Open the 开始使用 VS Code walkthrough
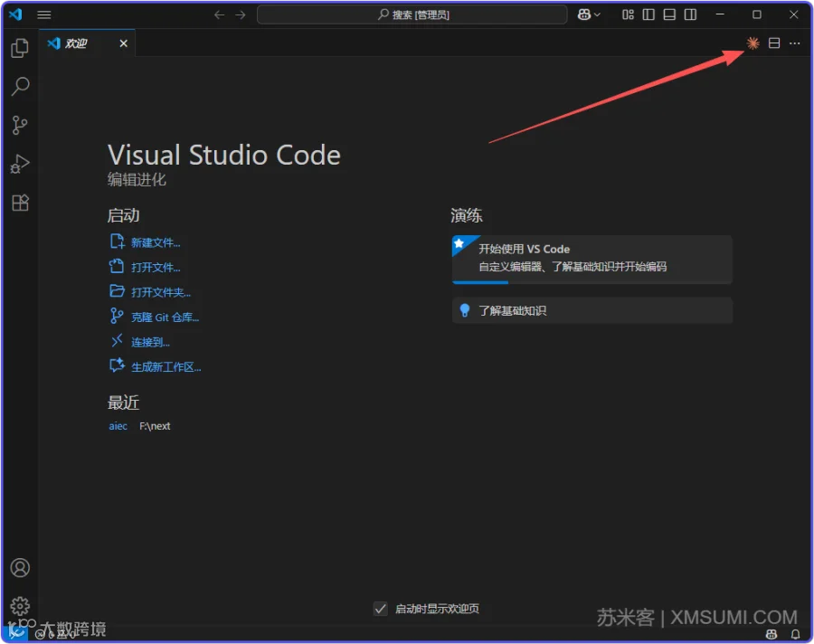 (592, 260)
